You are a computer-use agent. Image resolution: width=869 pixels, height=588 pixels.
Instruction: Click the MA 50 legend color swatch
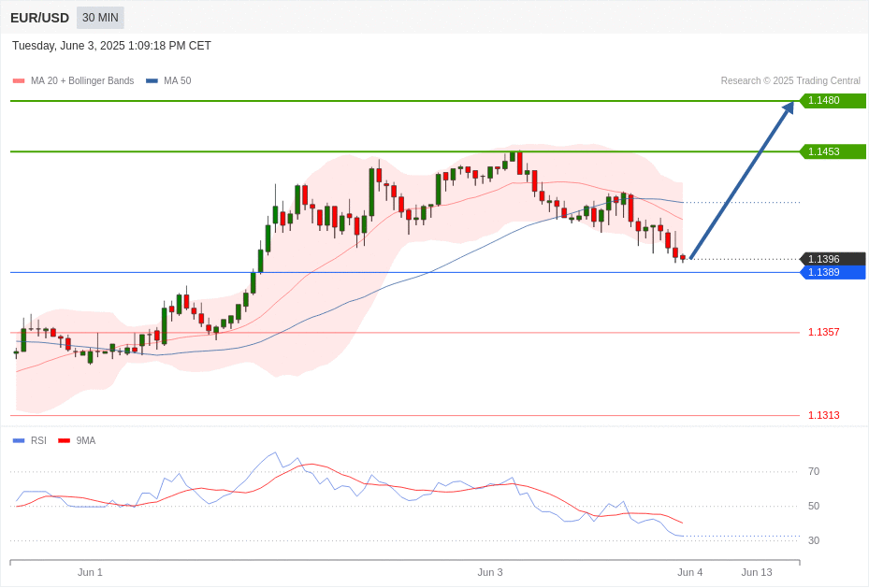coord(152,80)
